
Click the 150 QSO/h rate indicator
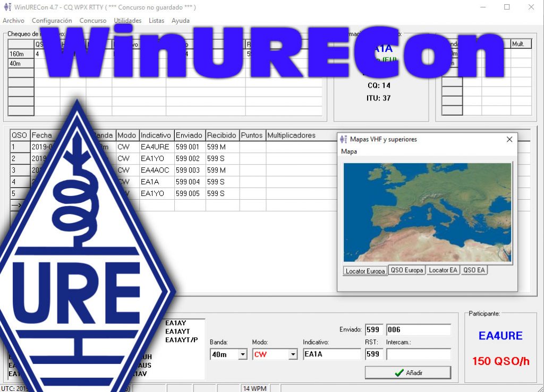click(500, 361)
